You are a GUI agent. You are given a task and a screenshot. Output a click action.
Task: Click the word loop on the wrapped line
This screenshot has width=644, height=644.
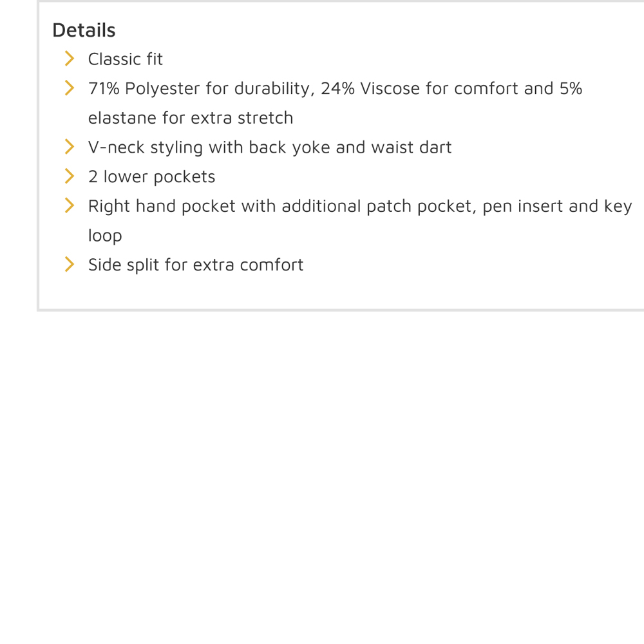point(105,236)
